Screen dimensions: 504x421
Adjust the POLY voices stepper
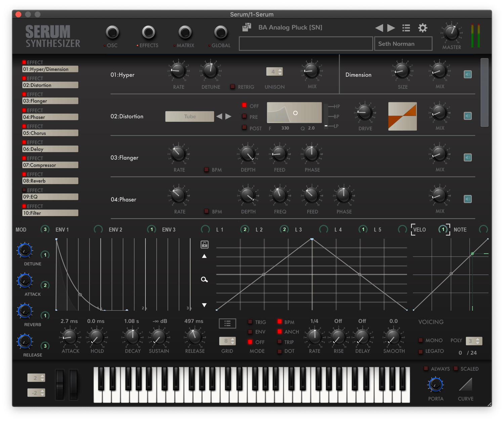[x=474, y=341]
